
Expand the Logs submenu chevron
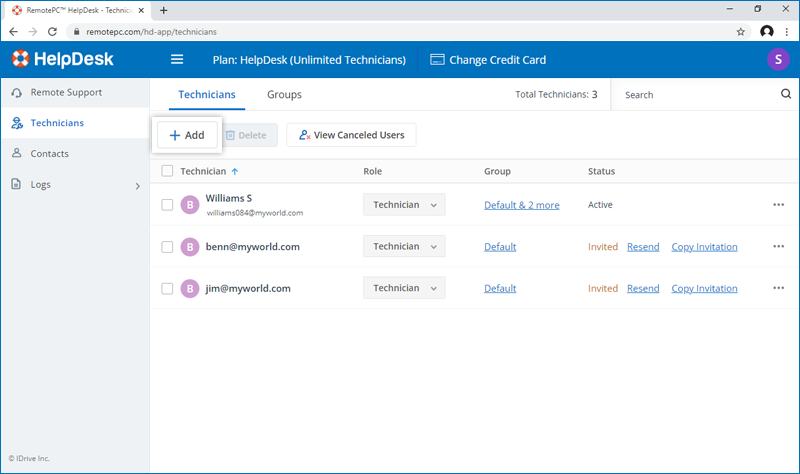coord(137,186)
